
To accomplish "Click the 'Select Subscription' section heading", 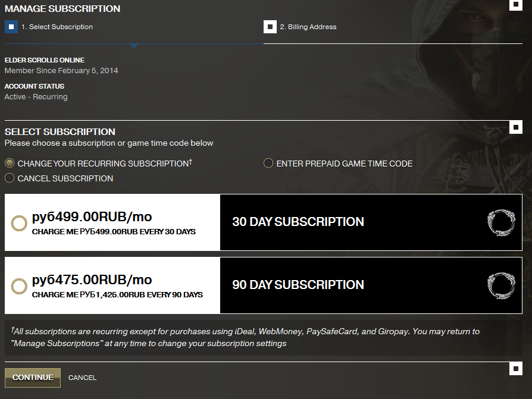I will (60, 131).
